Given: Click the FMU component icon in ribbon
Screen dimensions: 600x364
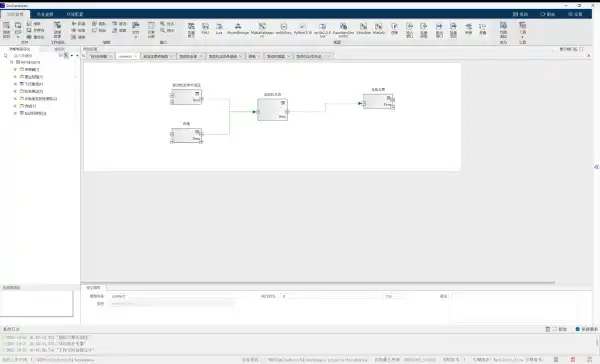Looking at the screenshot, I should coord(205,27).
